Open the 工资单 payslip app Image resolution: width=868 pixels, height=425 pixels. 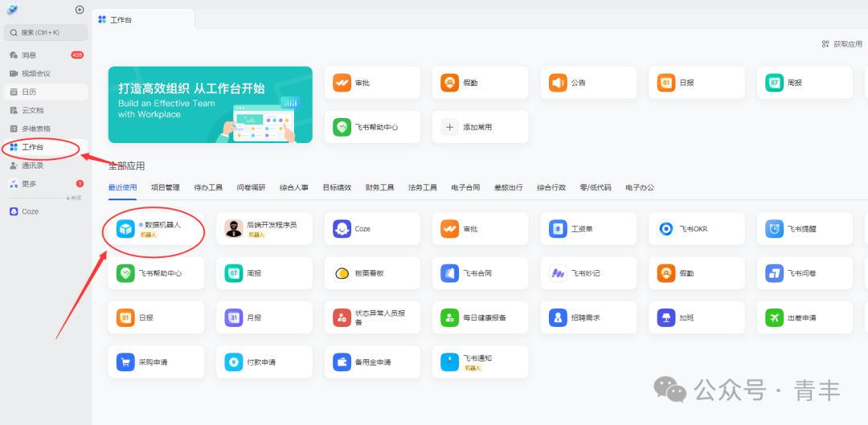coord(588,228)
